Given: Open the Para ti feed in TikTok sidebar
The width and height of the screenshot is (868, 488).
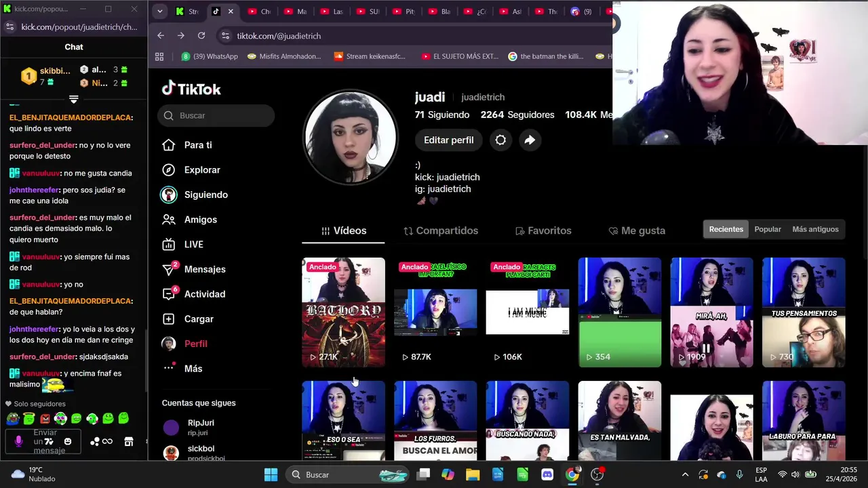Looking at the screenshot, I should tap(187, 145).
